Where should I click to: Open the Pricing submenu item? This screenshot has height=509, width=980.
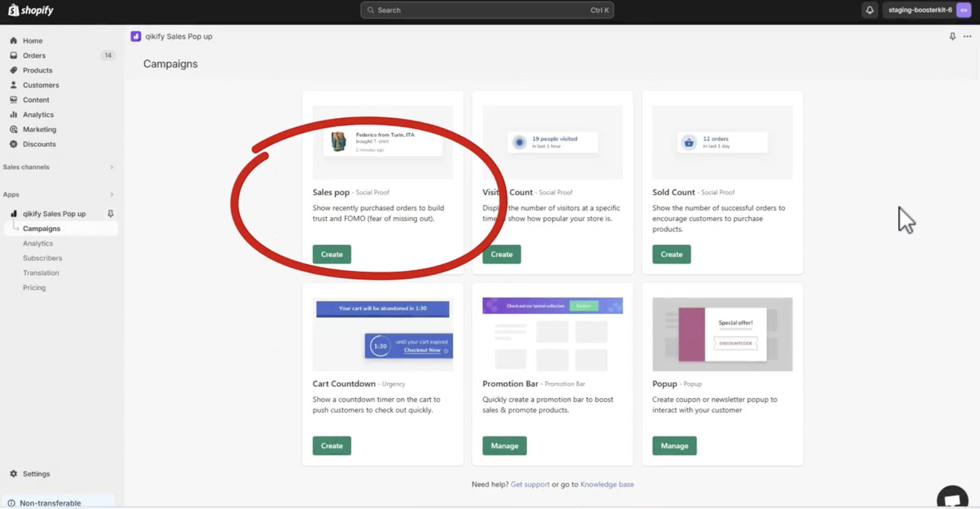[x=34, y=288]
